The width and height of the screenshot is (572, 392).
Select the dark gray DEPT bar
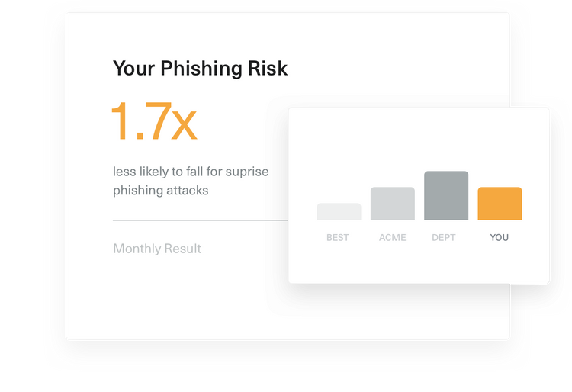(446, 195)
